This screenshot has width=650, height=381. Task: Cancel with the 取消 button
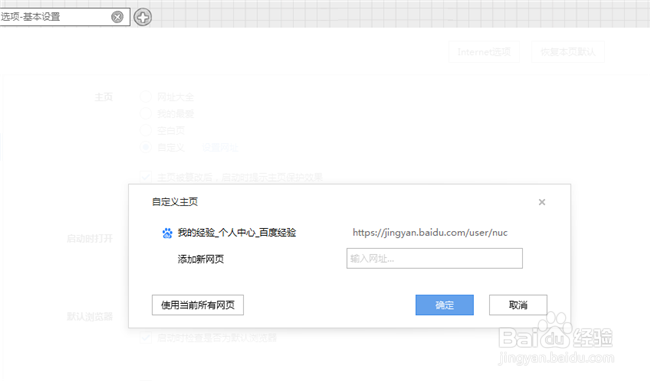[518, 305]
